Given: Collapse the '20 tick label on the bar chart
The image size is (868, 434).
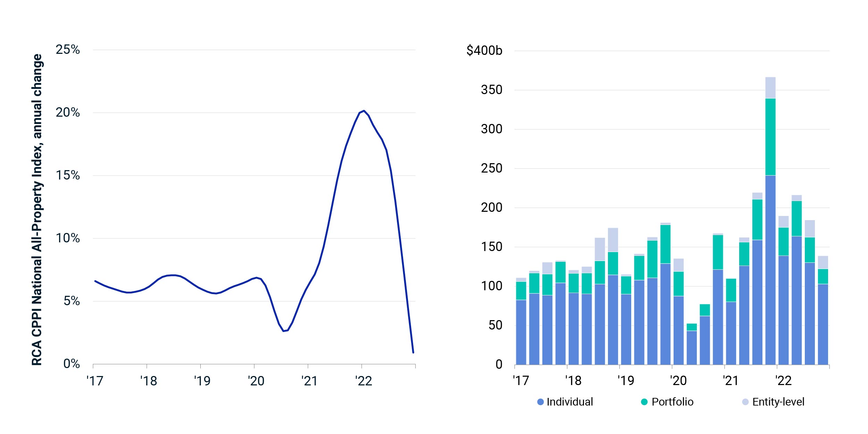Looking at the screenshot, I should tap(678, 381).
